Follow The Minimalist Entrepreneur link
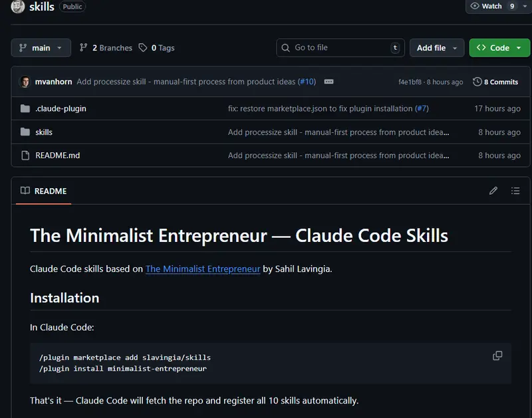The image size is (532, 418). (x=203, y=269)
